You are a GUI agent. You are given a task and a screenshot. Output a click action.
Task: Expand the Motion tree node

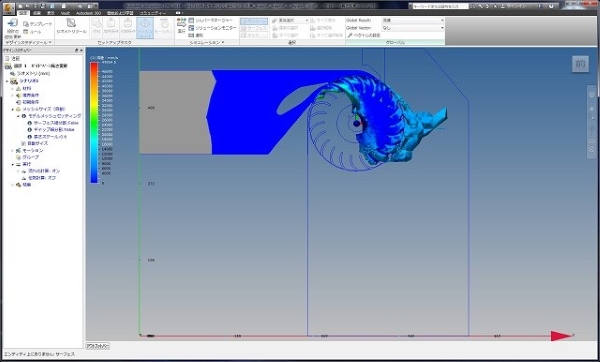click(13, 150)
